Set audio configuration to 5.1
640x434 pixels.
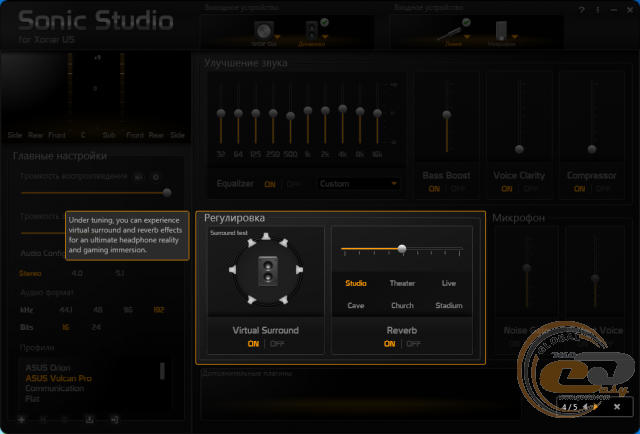click(x=119, y=274)
